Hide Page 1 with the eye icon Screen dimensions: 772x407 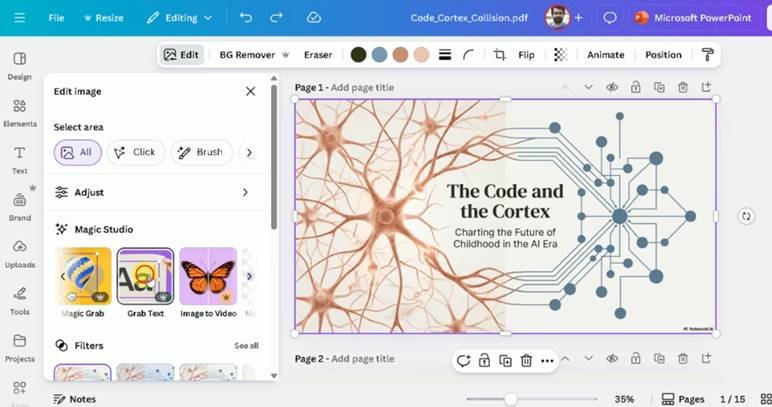[612, 88]
